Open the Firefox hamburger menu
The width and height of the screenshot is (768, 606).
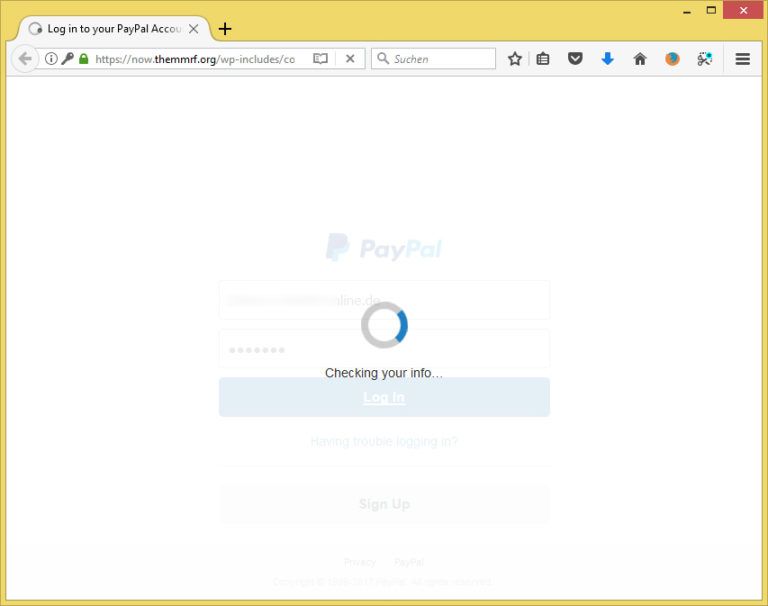click(743, 59)
